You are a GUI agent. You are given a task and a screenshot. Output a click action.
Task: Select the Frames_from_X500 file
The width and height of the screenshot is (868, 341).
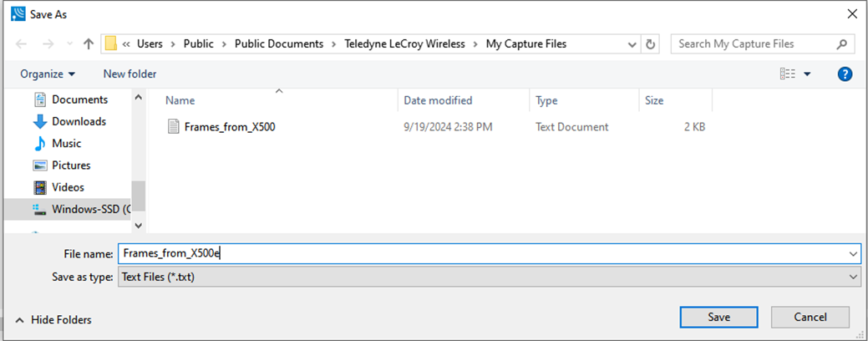tap(230, 127)
